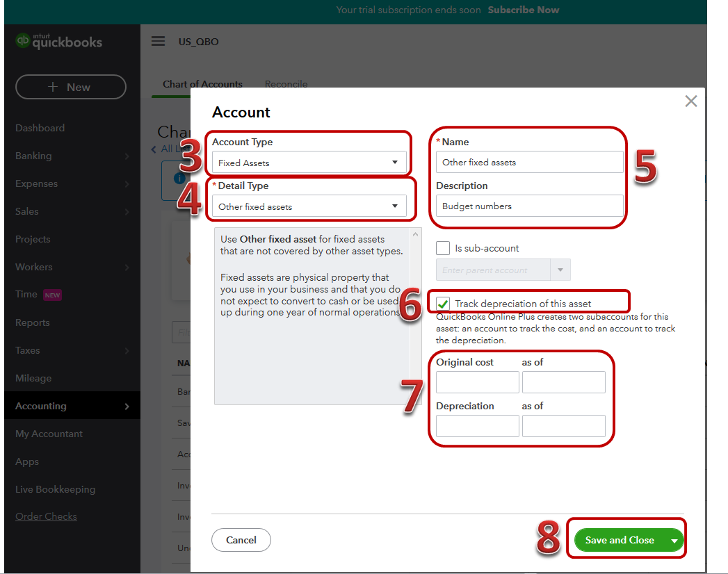
Task: Check the Is sub-account checkbox
Action: (443, 248)
